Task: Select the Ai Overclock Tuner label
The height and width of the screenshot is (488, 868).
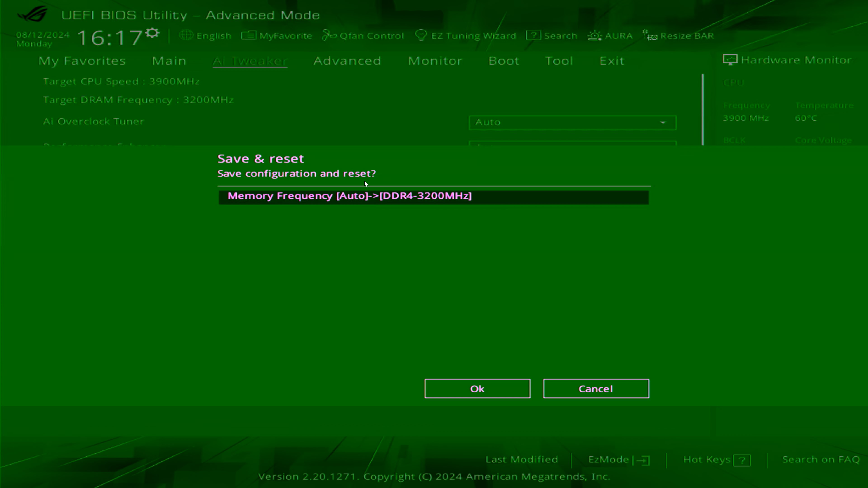Action: pyautogui.click(x=93, y=121)
